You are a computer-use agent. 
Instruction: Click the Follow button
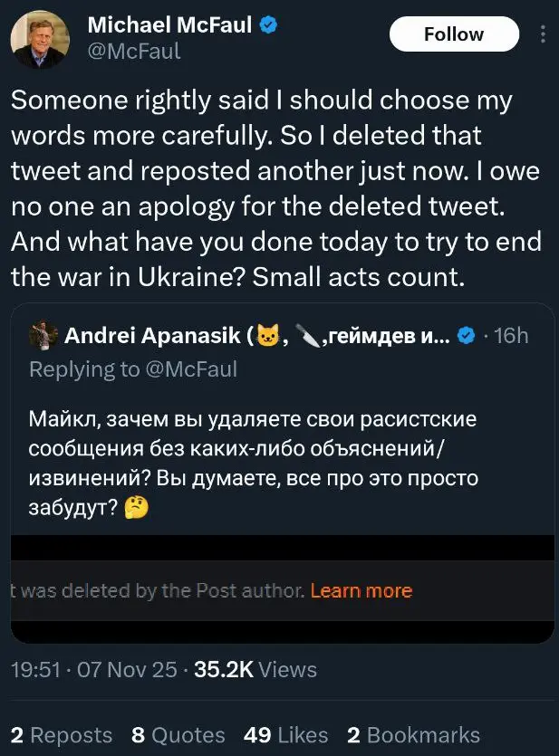(x=454, y=34)
